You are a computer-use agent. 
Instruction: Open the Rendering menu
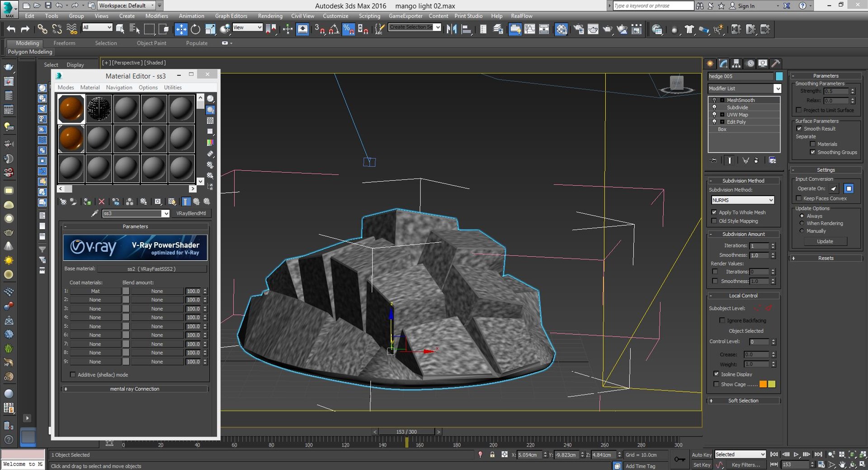tap(270, 16)
